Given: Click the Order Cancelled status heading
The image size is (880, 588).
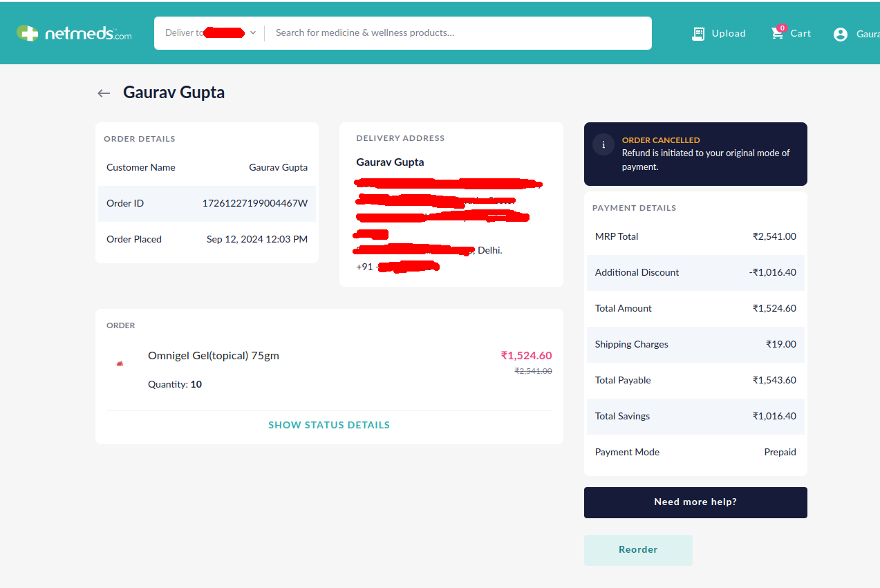Looking at the screenshot, I should point(661,140).
